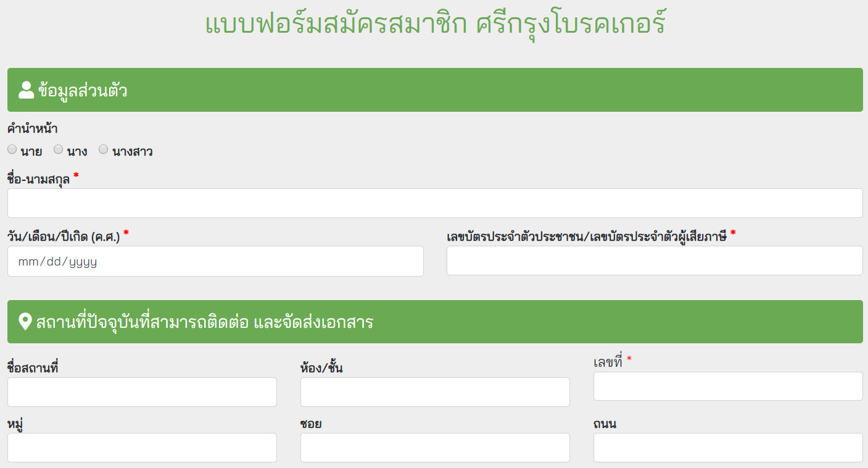Click the person icon in ข้อมูลส่วนตัว header
The image size is (868, 468).
[27, 90]
